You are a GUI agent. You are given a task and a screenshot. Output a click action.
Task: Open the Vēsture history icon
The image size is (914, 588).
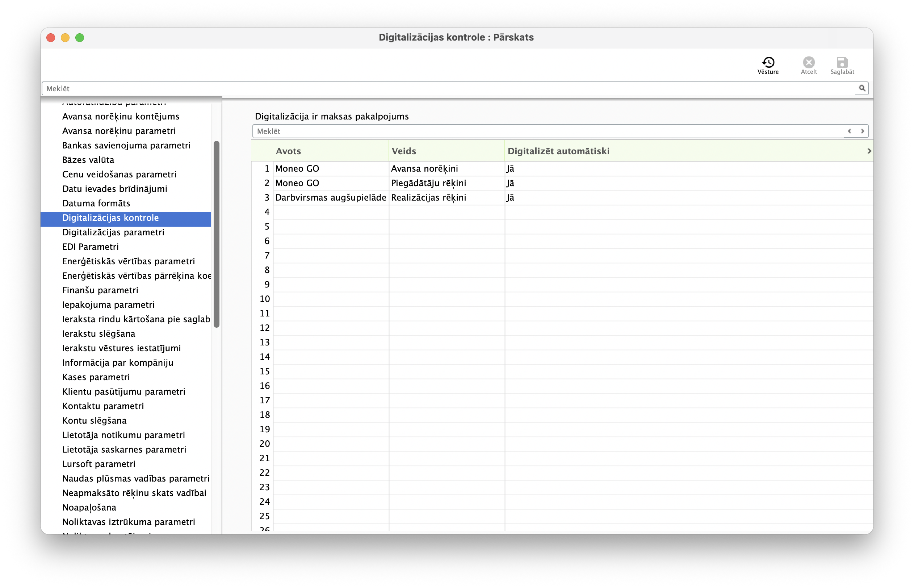click(768, 65)
